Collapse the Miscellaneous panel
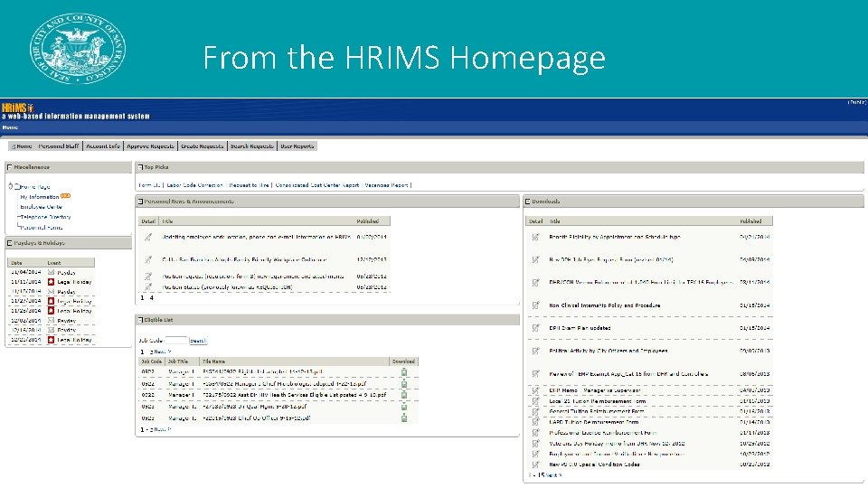This screenshot has height=488, width=868. (9, 167)
